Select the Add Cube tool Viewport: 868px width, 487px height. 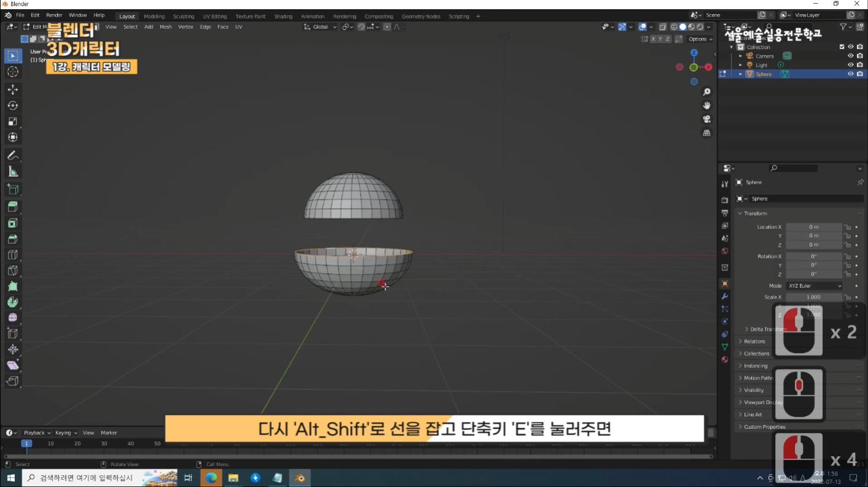[x=13, y=189]
